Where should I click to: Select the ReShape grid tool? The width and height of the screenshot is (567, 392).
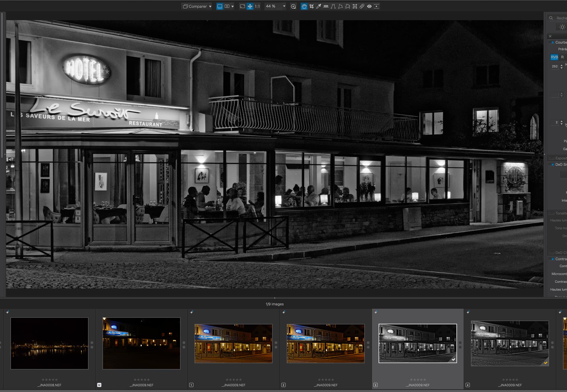pyautogui.click(x=355, y=6)
